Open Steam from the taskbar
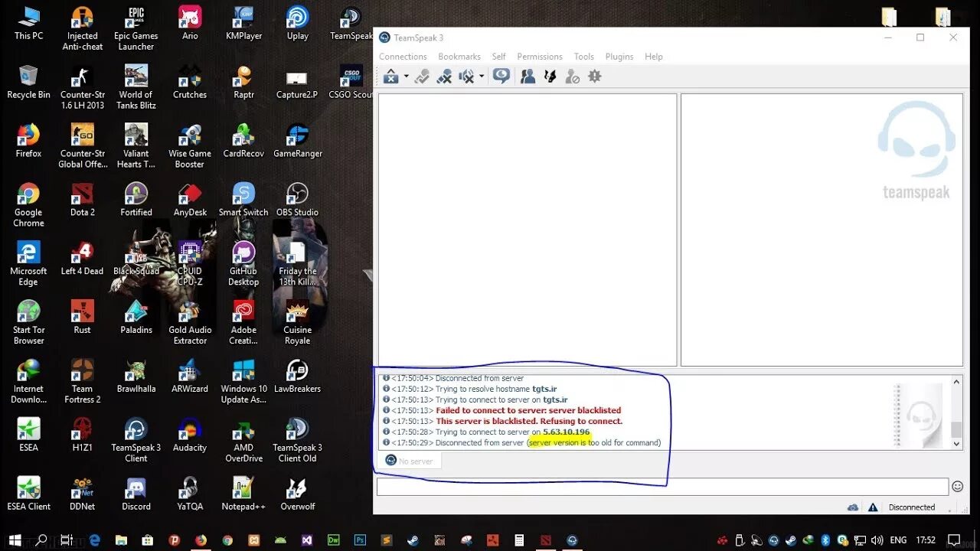Screen dimensions: 980x551 click(x=413, y=540)
